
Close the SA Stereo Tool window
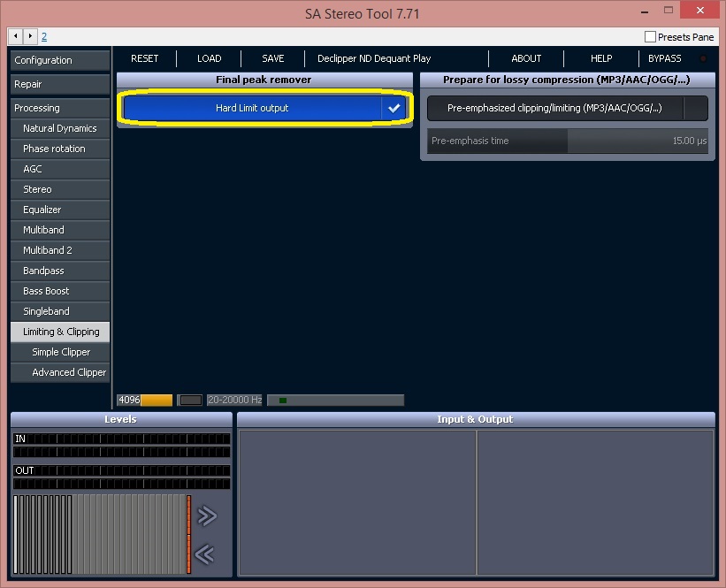(699, 11)
